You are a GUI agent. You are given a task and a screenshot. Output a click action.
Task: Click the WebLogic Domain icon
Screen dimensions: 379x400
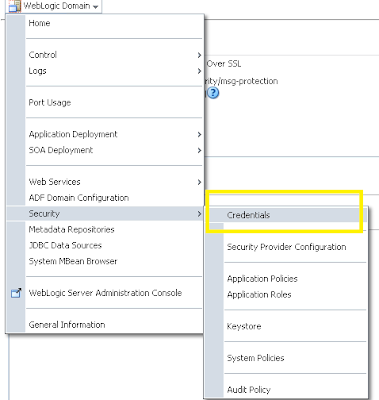[x=15, y=6]
